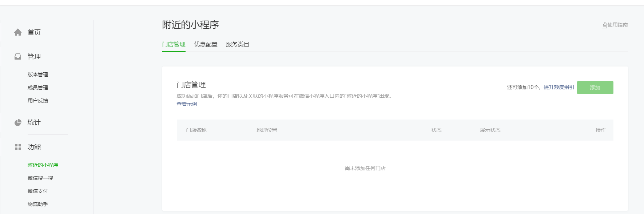The image size is (644, 214).
Task: Select 物流助手 in the sidebar
Action: pyautogui.click(x=38, y=204)
